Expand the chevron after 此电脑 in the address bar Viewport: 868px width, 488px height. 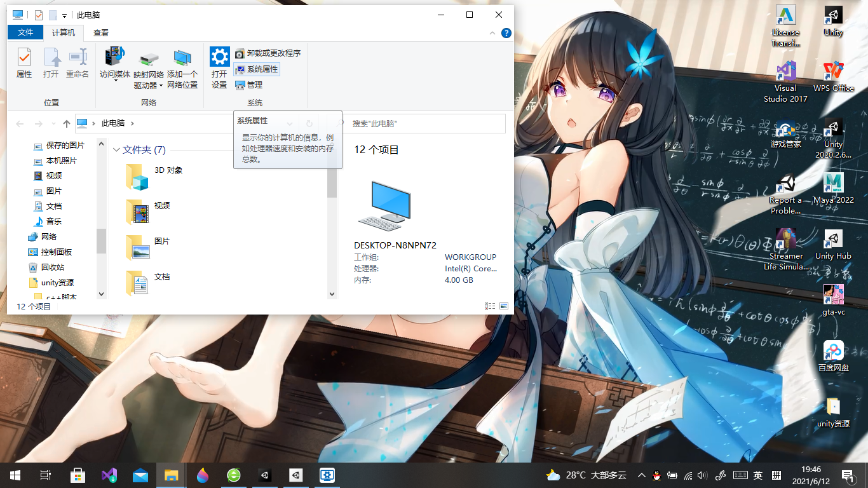coord(132,123)
